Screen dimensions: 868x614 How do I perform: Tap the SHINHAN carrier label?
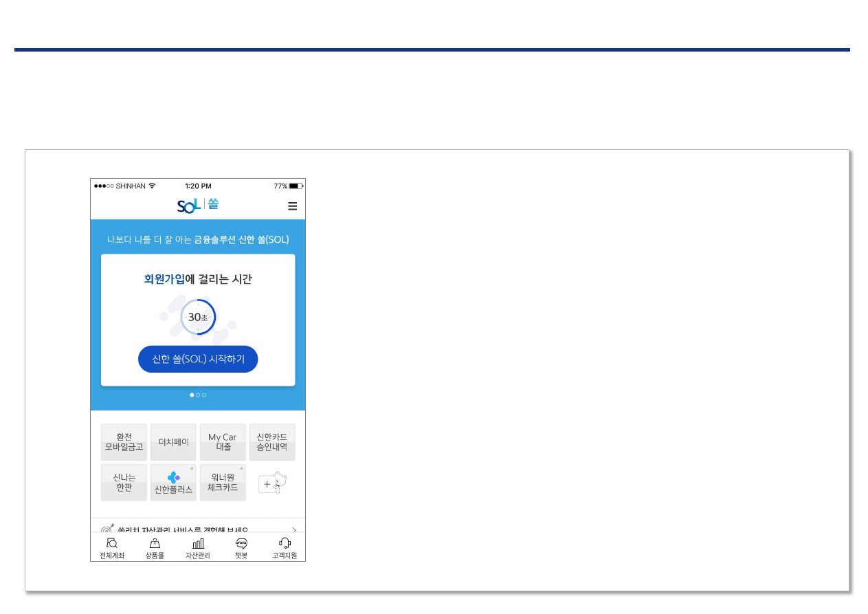(131, 186)
